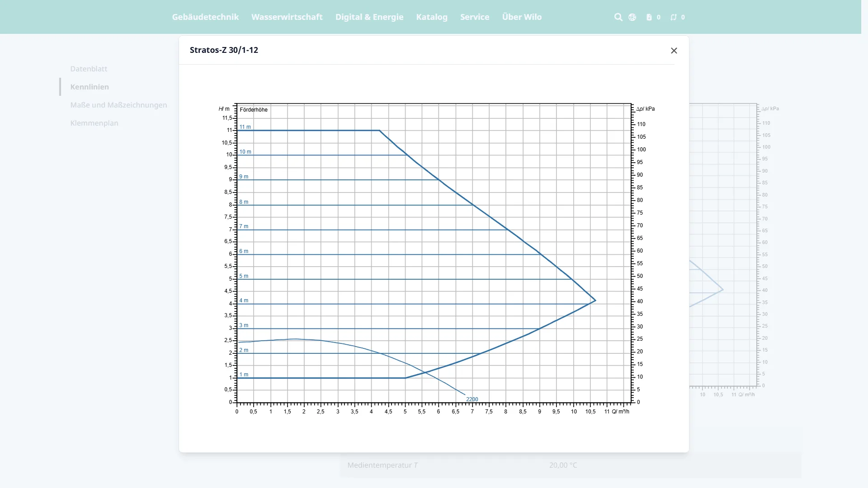Click the '3 m' curve label
Image resolution: width=868 pixels, height=488 pixels.
click(244, 325)
